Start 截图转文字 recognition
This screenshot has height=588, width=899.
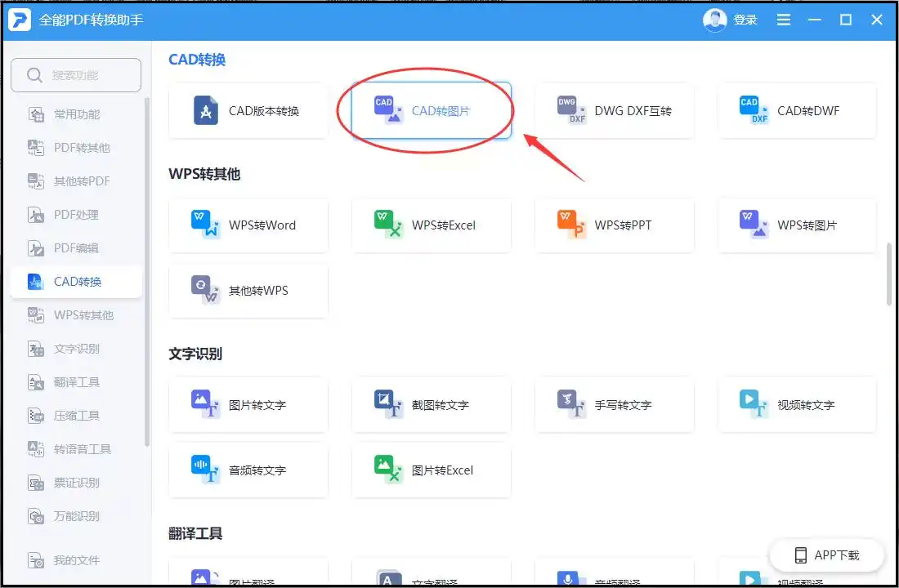(x=432, y=404)
